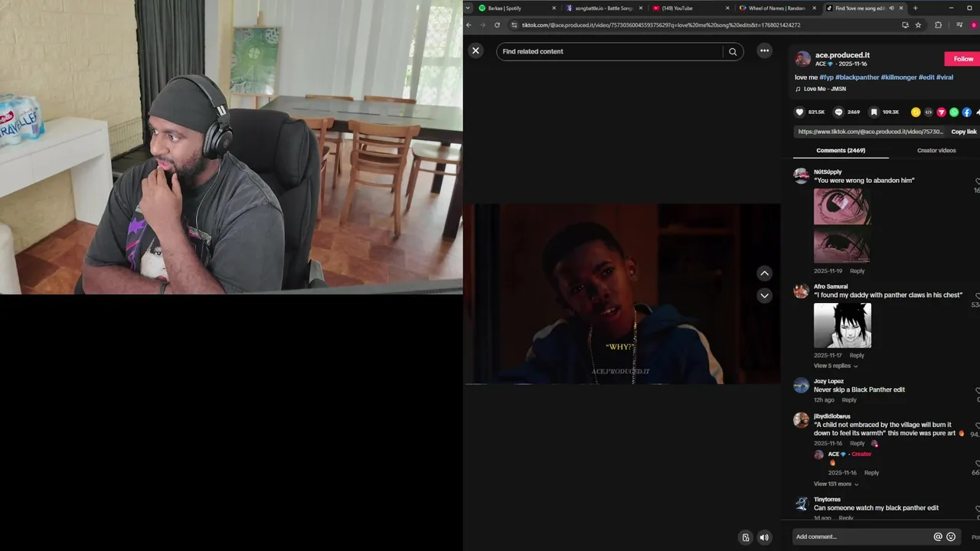Open the three-dot more options menu
The image size is (980, 551).
tap(764, 51)
